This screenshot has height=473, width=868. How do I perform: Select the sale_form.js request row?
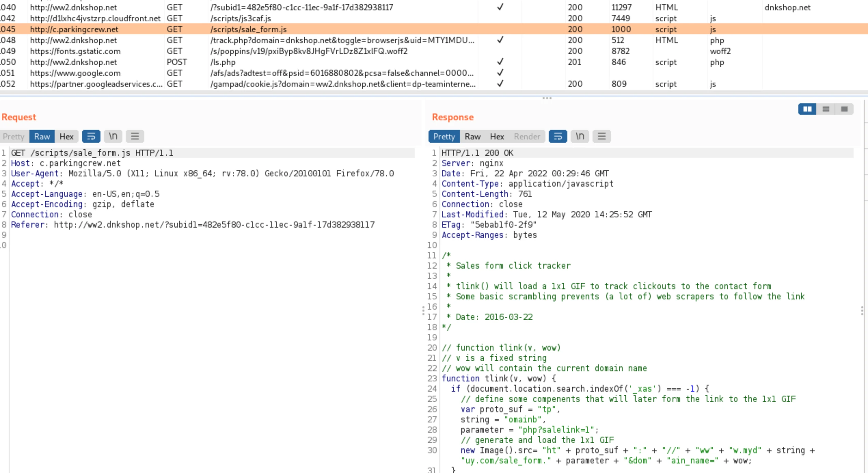434,29
